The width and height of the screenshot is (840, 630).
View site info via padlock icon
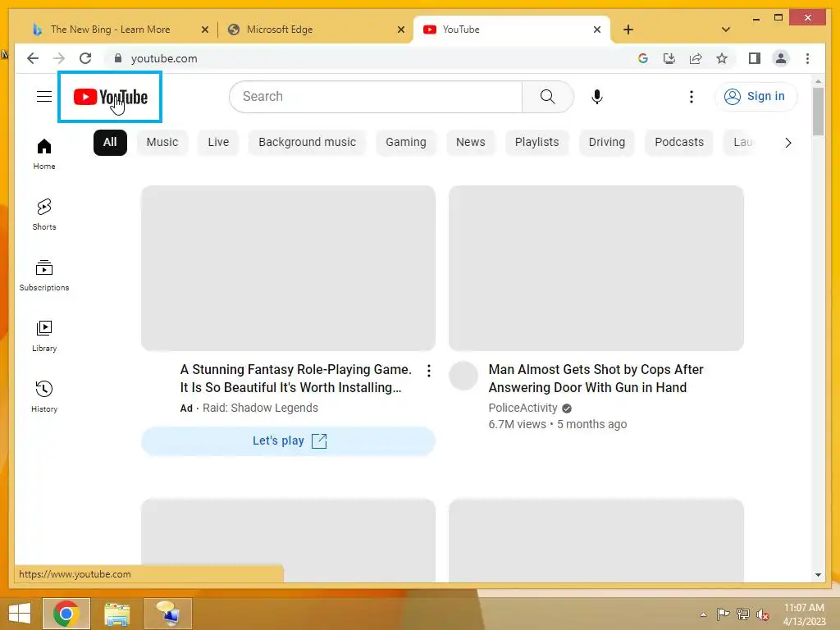point(118,58)
